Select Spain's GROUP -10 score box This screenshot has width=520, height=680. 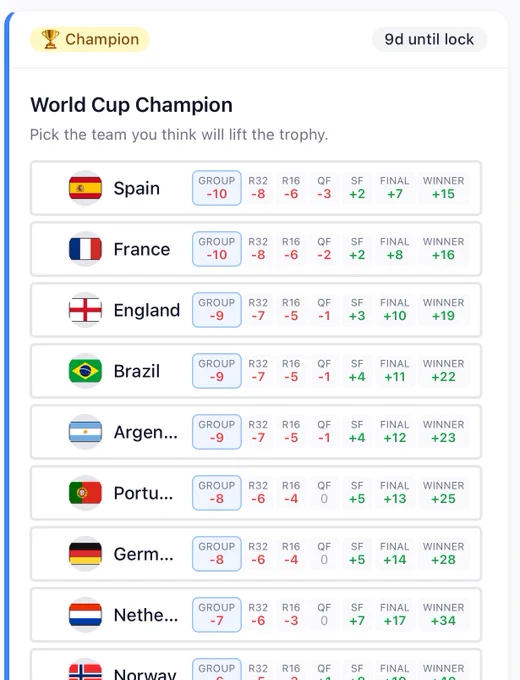tap(217, 188)
